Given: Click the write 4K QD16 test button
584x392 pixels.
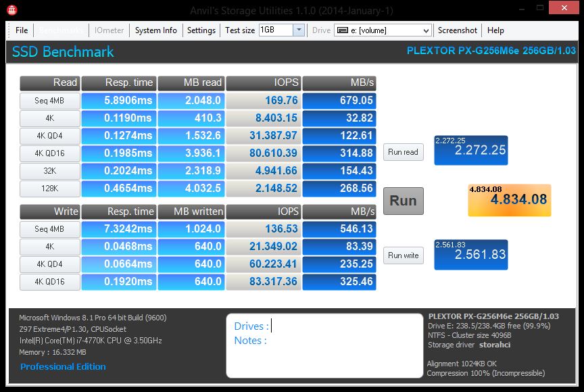Looking at the screenshot, I should (50, 281).
